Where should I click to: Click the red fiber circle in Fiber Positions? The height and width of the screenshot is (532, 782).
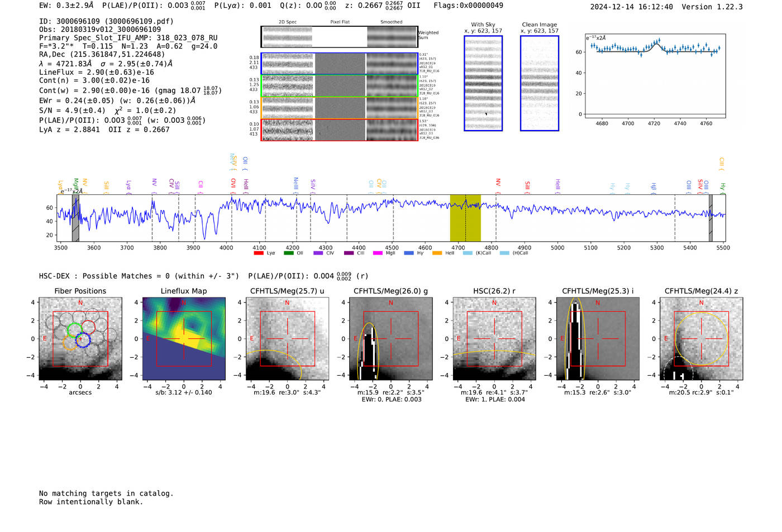point(88,328)
